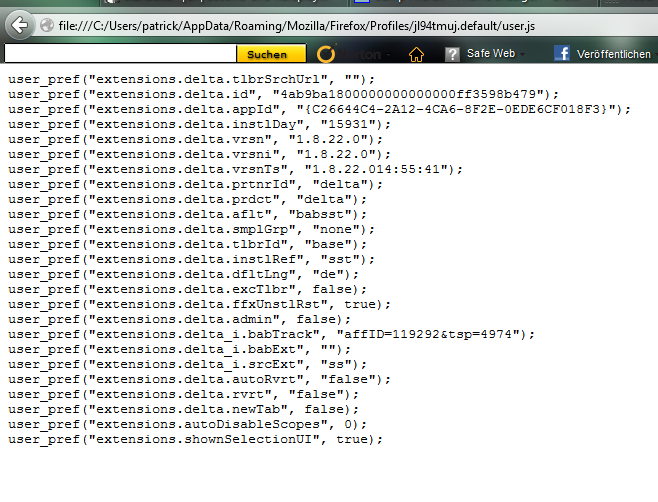Click into the Norton toolbar search field
This screenshot has width=658, height=502.
[120, 54]
